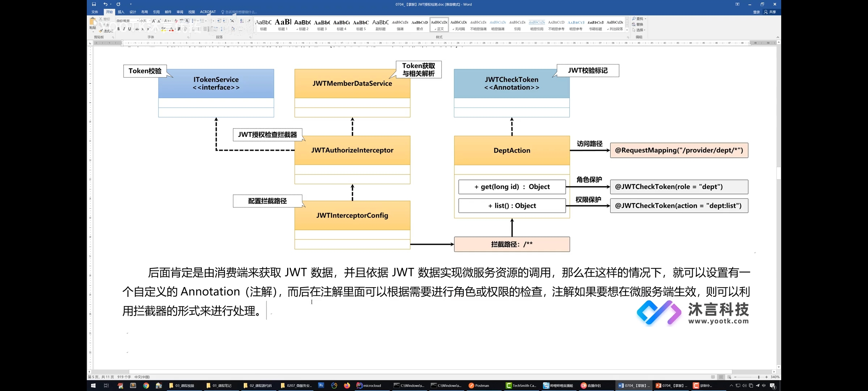Apply the 标题 2 style
The image size is (868, 391).
point(302,25)
